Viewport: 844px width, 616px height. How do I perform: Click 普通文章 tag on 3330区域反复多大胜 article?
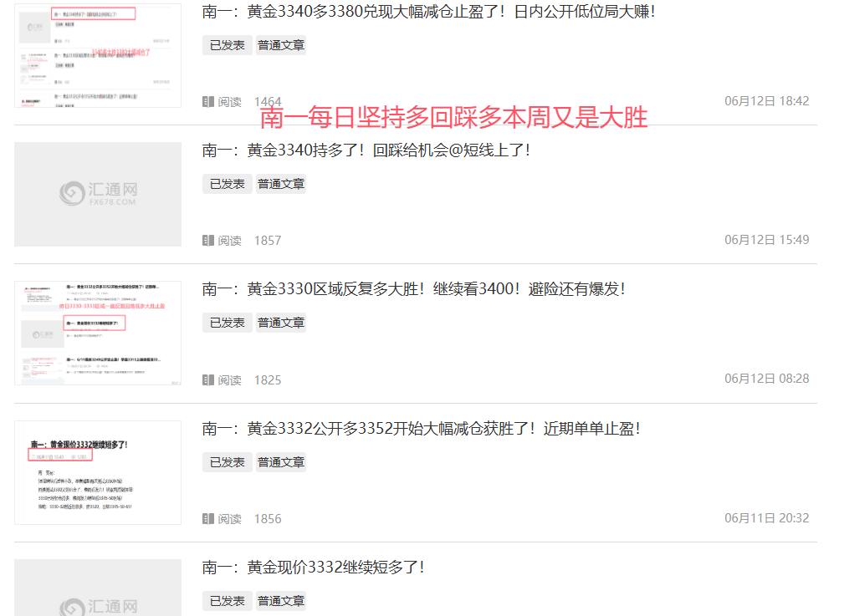point(281,323)
